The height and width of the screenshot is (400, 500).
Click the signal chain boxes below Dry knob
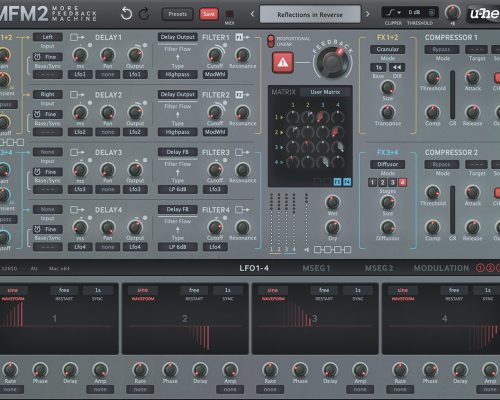coord(333,250)
